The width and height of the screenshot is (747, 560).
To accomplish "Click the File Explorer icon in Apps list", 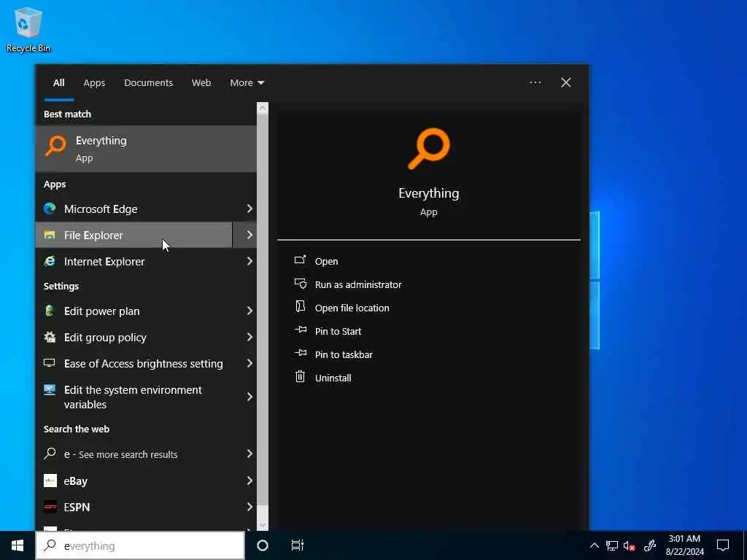I will click(x=50, y=235).
